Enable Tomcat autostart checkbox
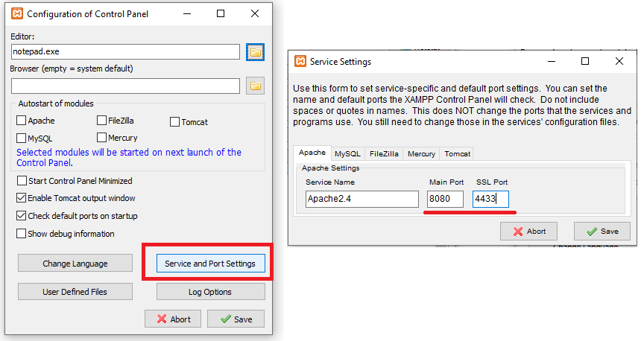Image resolution: width=644 pixels, height=341 pixels. 174,122
